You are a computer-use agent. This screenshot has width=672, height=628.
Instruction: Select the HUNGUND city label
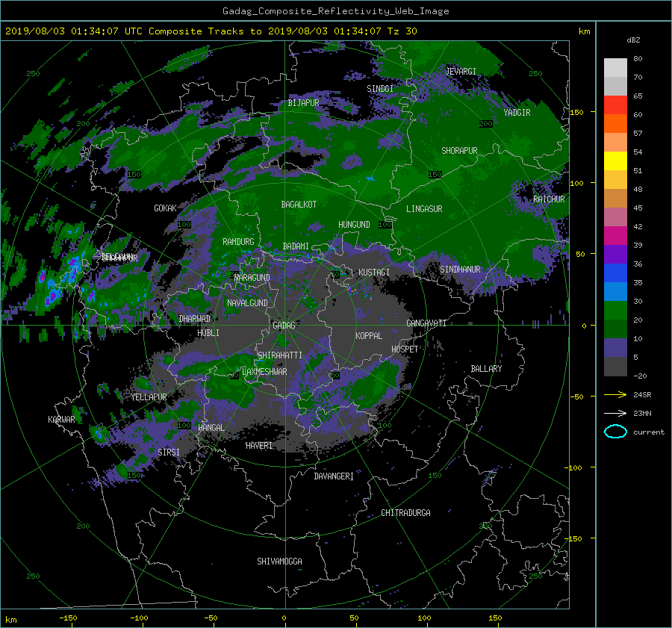(354, 224)
